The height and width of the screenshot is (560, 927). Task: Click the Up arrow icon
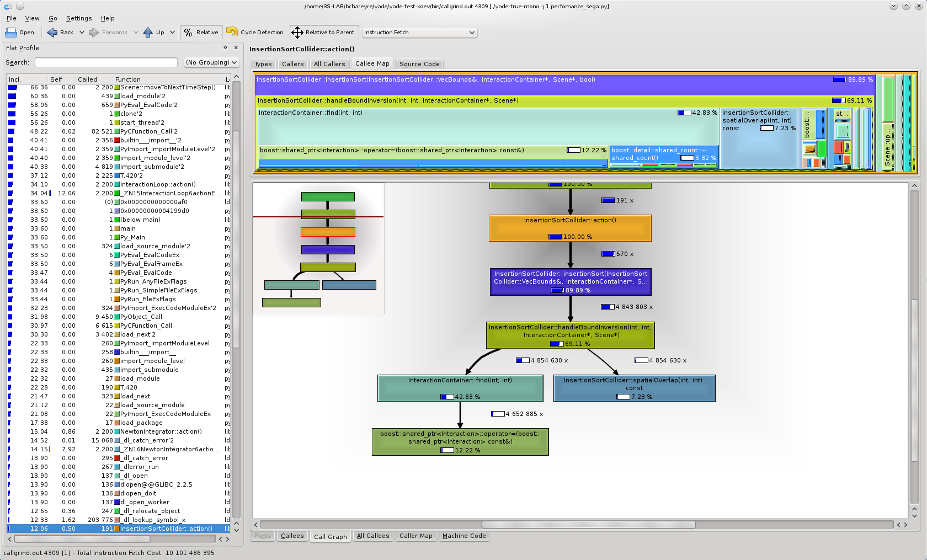[x=148, y=33]
